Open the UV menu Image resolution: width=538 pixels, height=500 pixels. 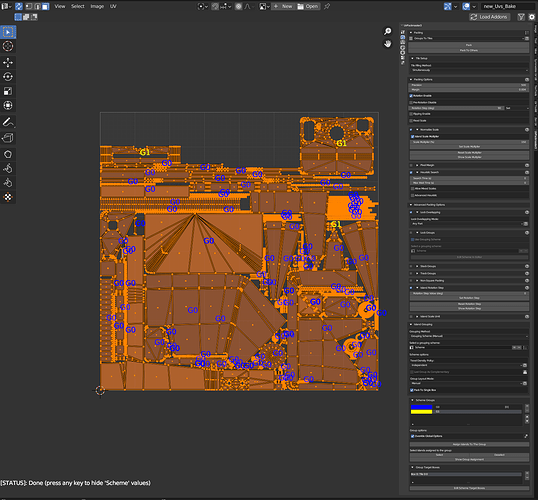[113, 6]
